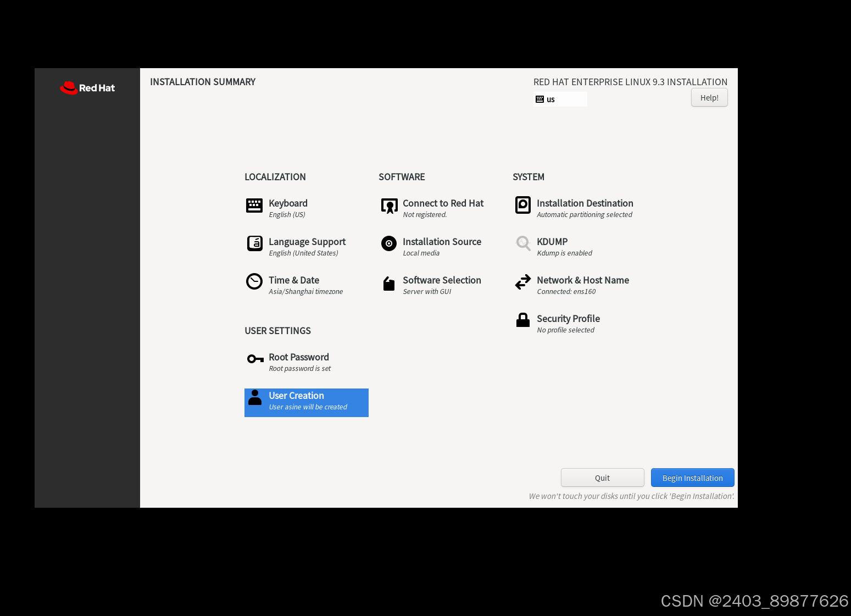The width and height of the screenshot is (851, 616).
Task: Open Software Selection label
Action: (x=442, y=280)
